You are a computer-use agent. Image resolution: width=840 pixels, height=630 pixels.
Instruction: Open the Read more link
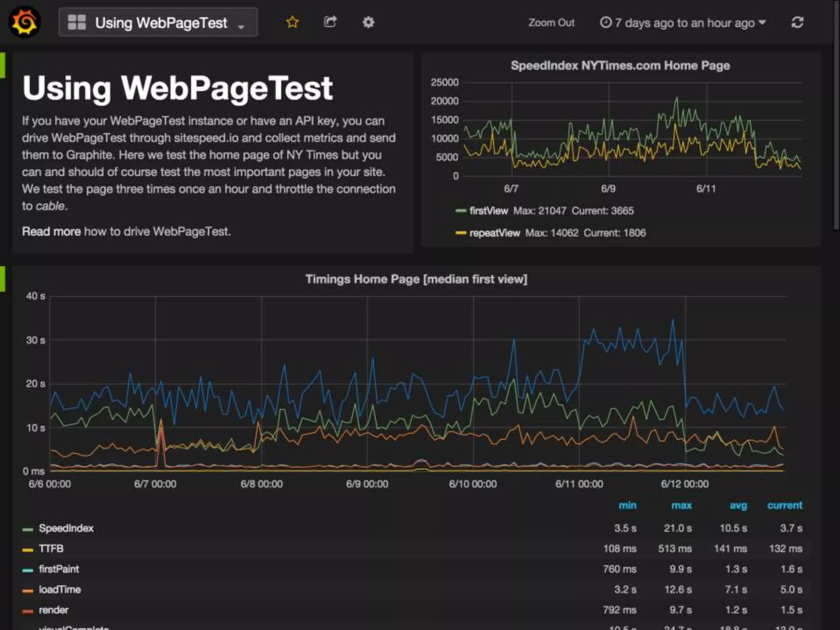pyautogui.click(x=51, y=231)
